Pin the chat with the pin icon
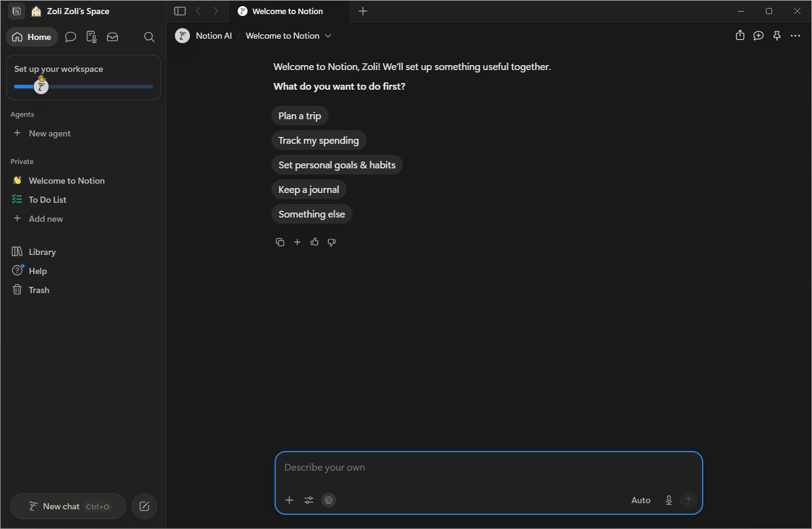Screen dimensions: 812x529 pos(777,36)
